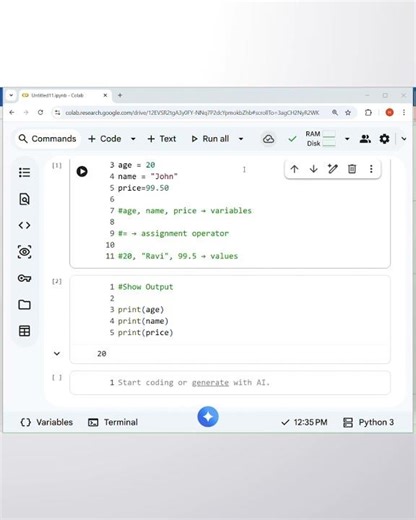Open the Find and replace sidebar icon

[x=24, y=199]
